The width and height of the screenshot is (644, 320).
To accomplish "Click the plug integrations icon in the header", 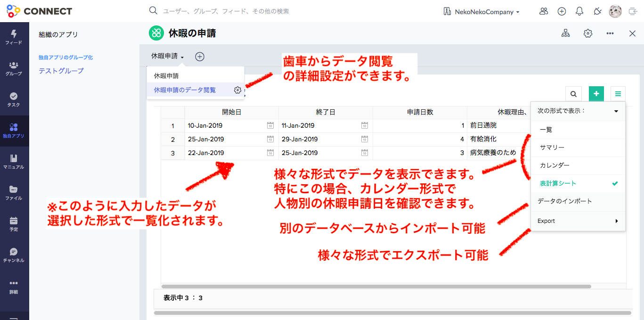I will pos(597,11).
